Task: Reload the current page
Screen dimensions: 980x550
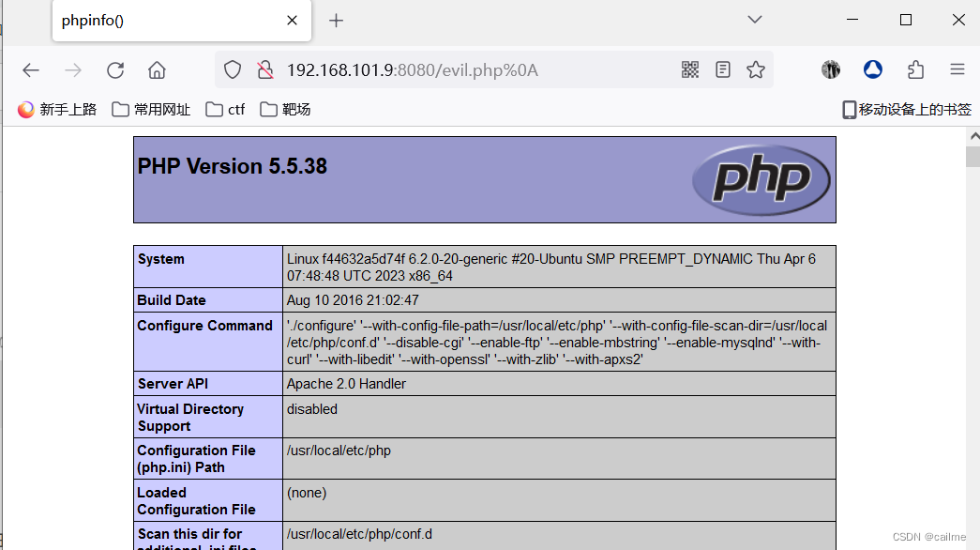Action: pos(115,70)
